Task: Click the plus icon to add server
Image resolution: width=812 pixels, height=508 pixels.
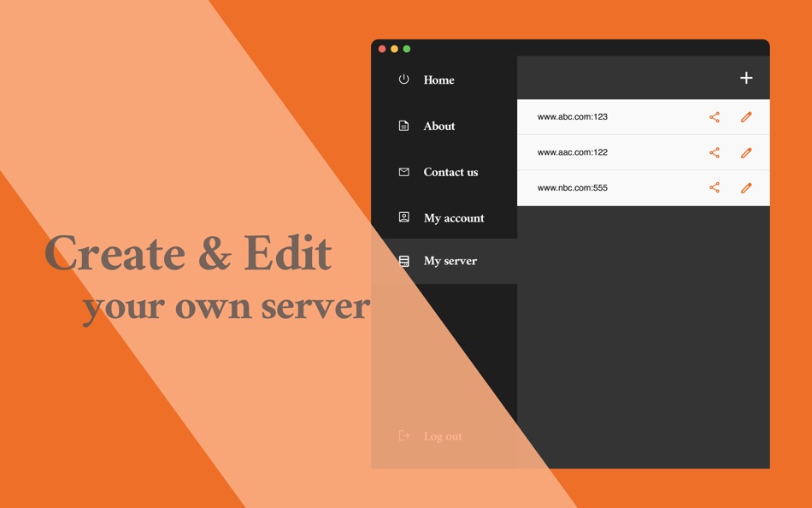Action: tap(745, 78)
